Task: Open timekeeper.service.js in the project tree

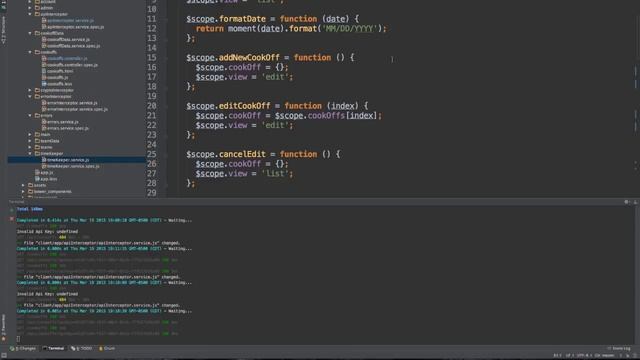Action: click(x=68, y=160)
